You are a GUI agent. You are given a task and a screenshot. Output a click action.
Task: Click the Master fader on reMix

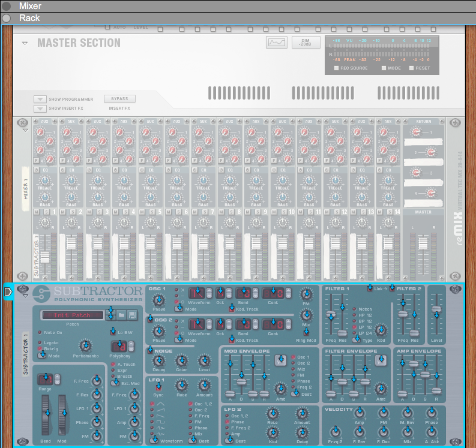tap(423, 243)
